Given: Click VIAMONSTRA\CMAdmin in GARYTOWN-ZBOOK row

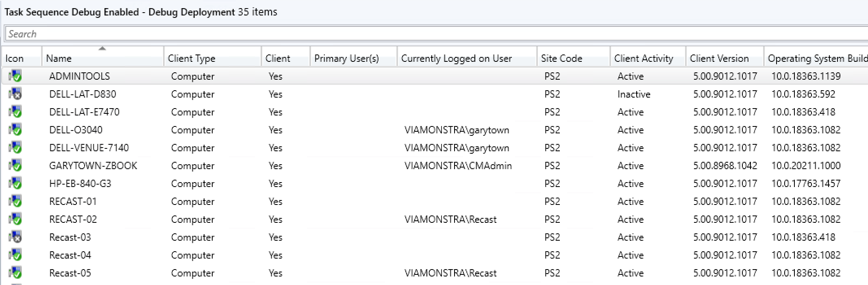Looking at the screenshot, I should point(457,165).
